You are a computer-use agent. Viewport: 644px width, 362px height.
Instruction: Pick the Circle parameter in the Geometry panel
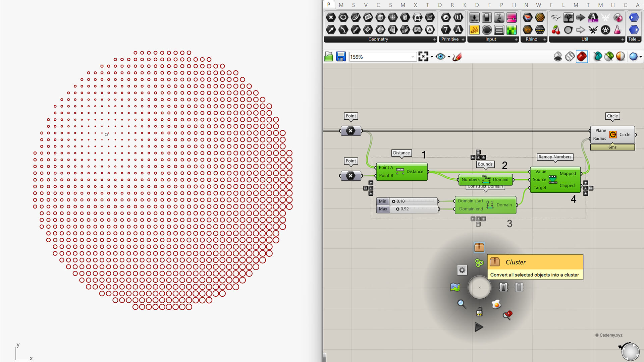(x=343, y=17)
